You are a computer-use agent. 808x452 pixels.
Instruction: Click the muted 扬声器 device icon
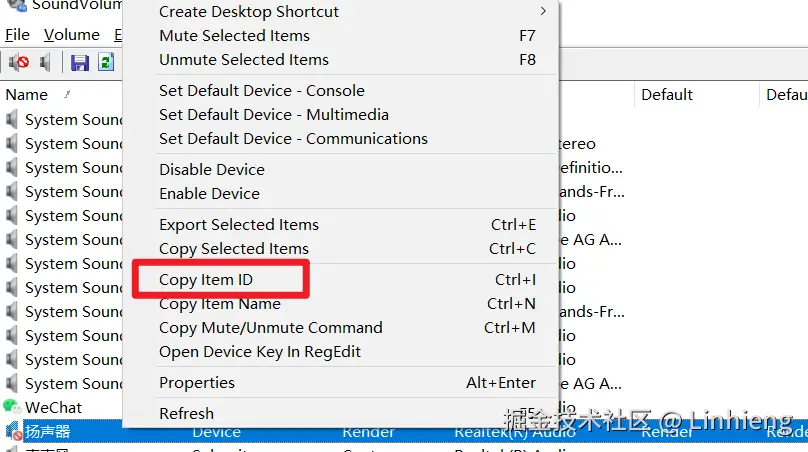point(12,432)
